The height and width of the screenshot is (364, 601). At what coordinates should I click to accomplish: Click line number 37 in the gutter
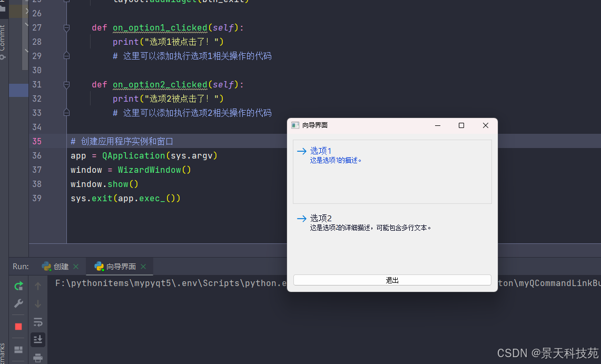click(x=37, y=170)
